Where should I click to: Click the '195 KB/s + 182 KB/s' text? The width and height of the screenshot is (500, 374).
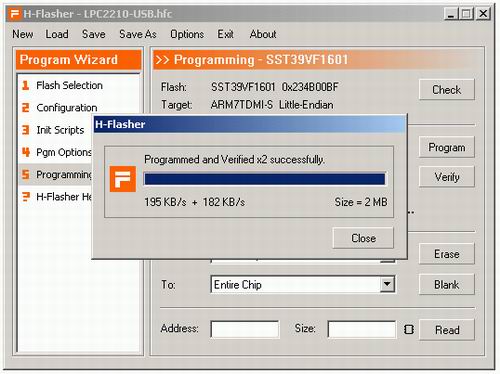tap(195, 202)
